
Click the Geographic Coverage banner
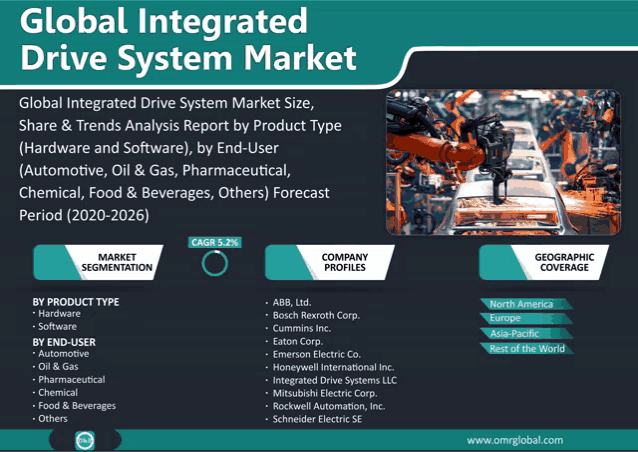click(544, 262)
